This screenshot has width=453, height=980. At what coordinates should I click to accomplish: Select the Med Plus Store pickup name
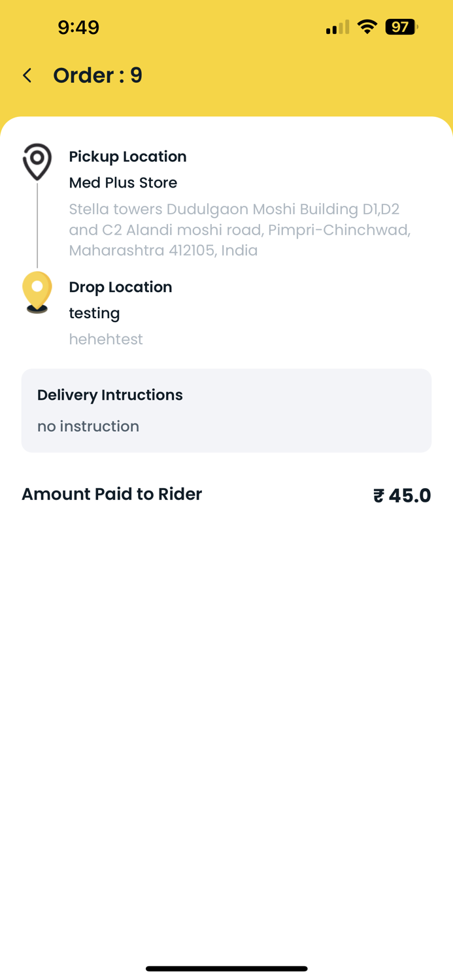[x=123, y=183]
